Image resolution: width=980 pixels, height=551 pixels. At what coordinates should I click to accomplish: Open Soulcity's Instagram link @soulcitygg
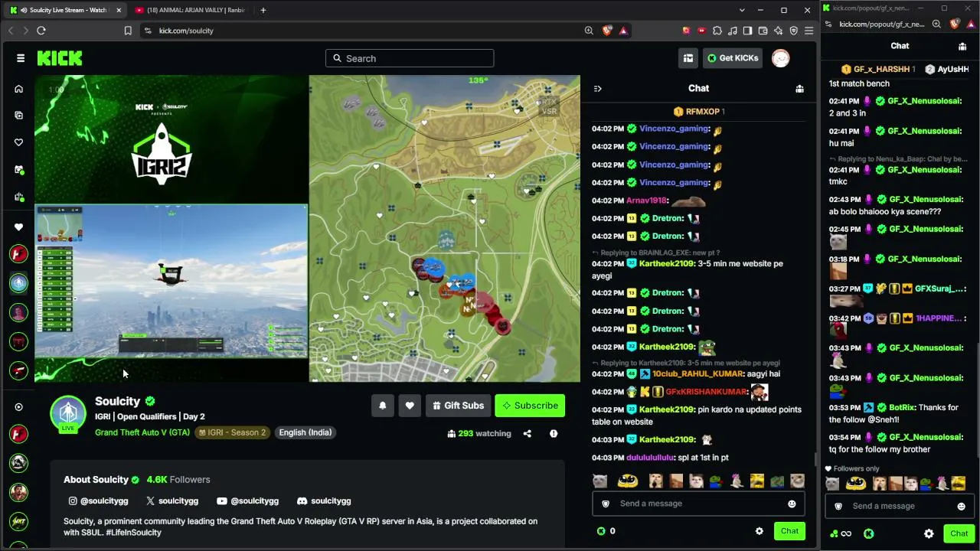pyautogui.click(x=98, y=500)
